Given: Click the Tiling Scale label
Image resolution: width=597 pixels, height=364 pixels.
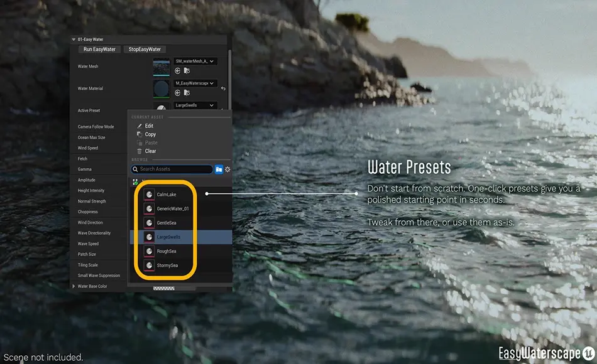Looking at the screenshot, I should click(x=87, y=265).
